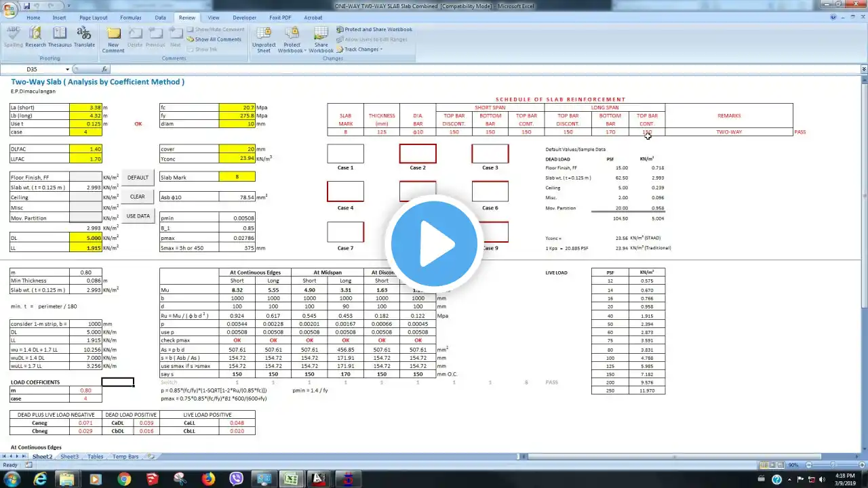The width and height of the screenshot is (868, 488).
Task: Jump to the first sheet tab
Action: (5, 457)
